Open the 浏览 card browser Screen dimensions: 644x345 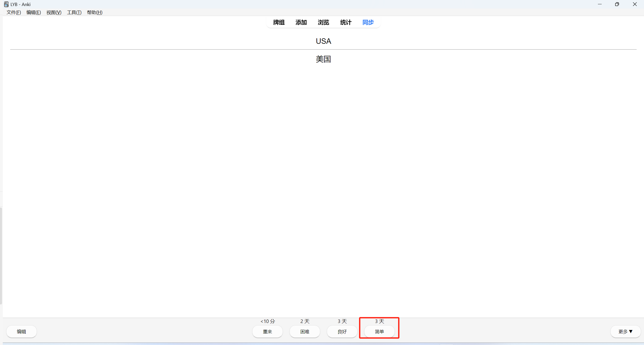point(323,22)
